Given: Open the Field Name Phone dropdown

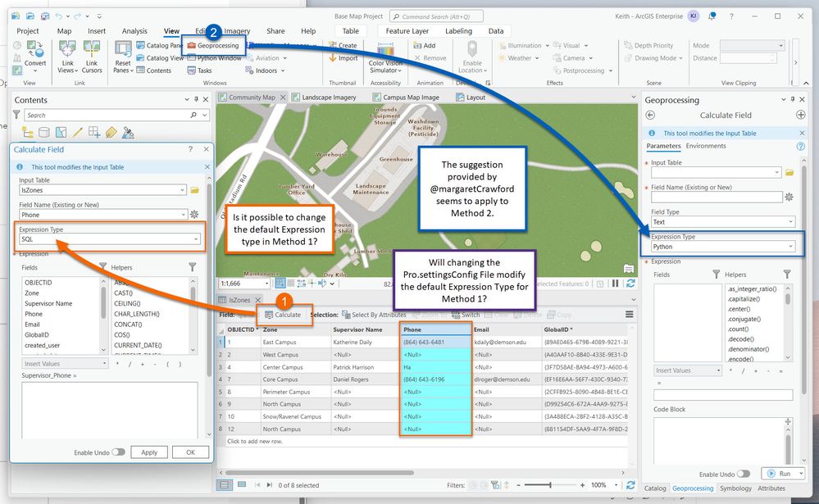Looking at the screenshot, I should click(103, 215).
